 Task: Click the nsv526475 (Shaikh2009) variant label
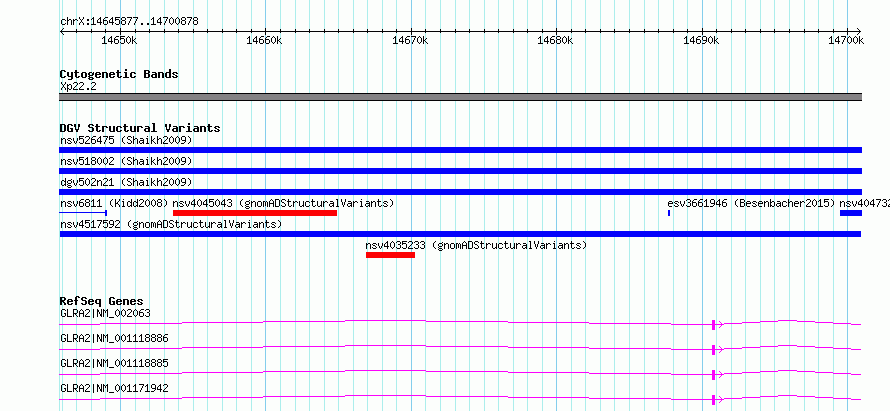pyautogui.click(x=126, y=140)
